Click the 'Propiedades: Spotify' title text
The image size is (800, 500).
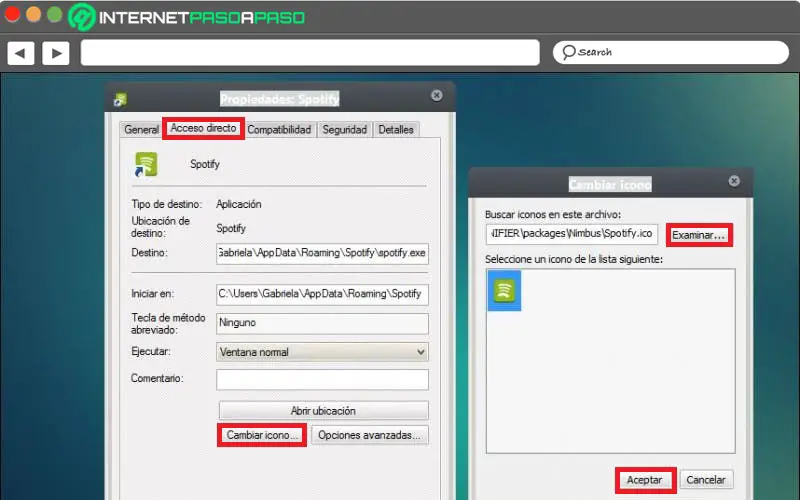click(280, 98)
